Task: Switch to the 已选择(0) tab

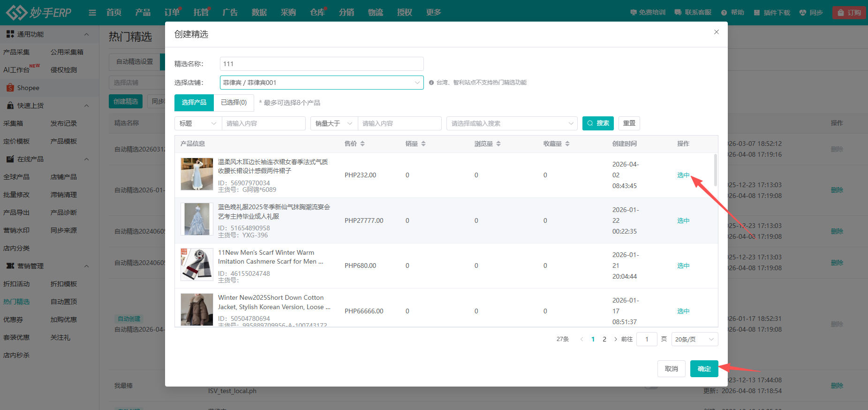Action: 234,102
